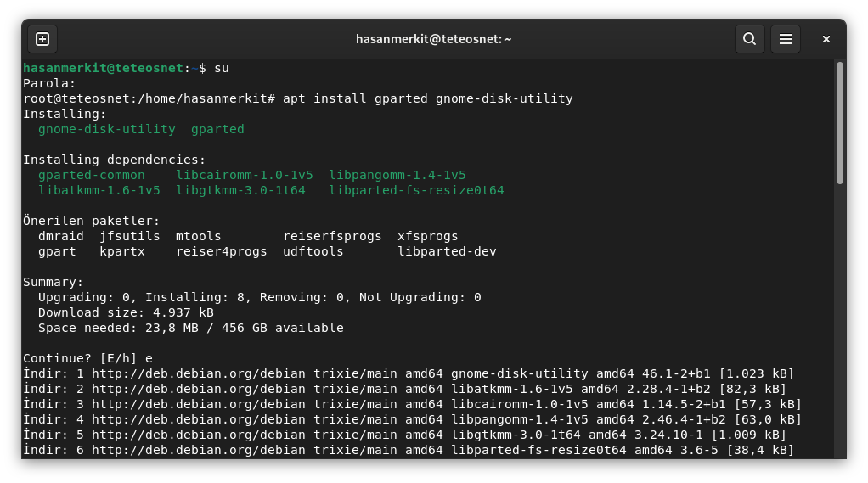
Task: Open a new terminal tab
Action: 42,39
